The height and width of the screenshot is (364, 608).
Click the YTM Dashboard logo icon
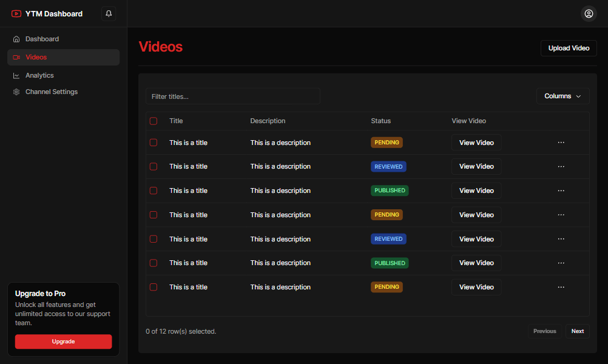point(16,13)
